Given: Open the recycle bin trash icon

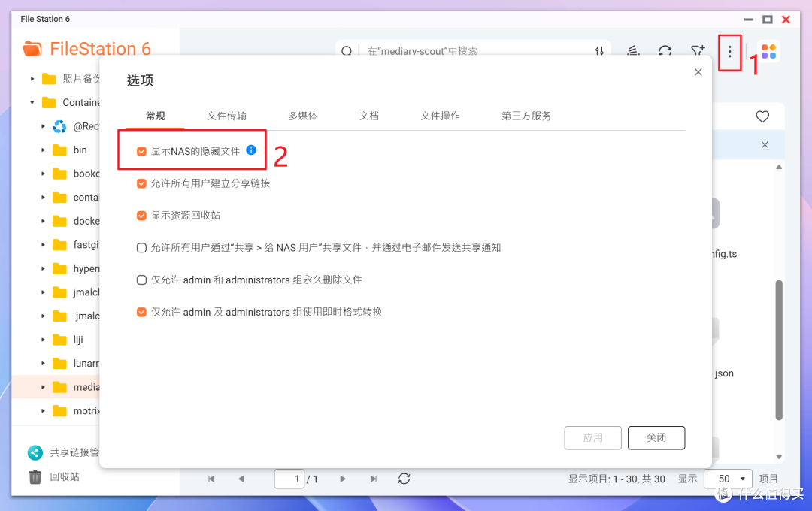Looking at the screenshot, I should (x=35, y=477).
